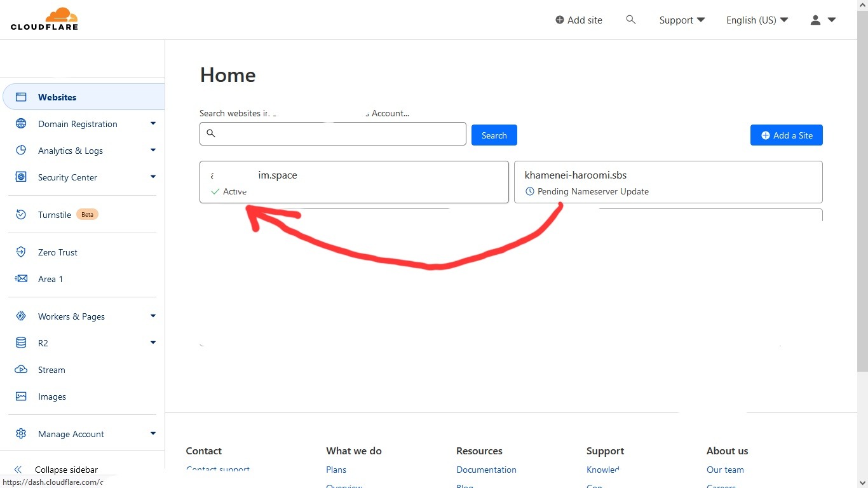
Task: Expand the Analytics & Logs submenu arrow
Action: [153, 151]
